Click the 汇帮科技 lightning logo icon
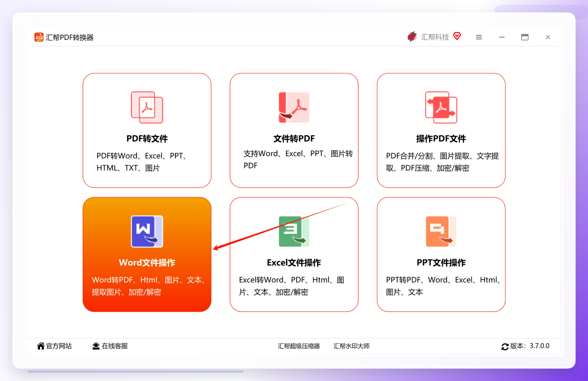The image size is (588, 381). tap(412, 37)
